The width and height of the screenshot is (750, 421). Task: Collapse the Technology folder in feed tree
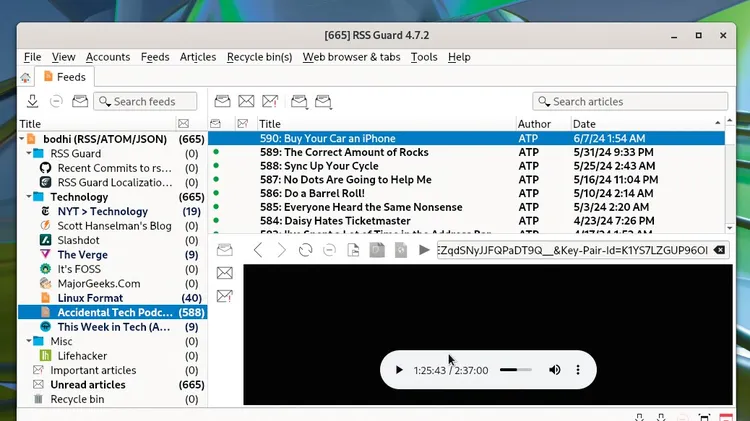click(28, 197)
